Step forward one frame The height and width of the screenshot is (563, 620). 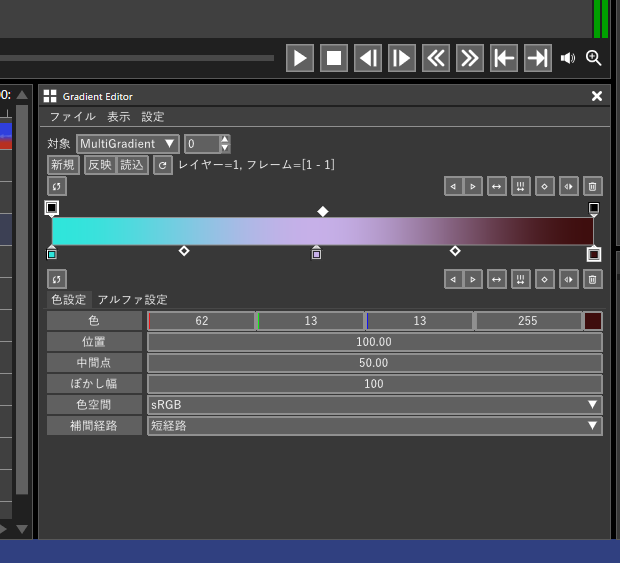click(402, 58)
